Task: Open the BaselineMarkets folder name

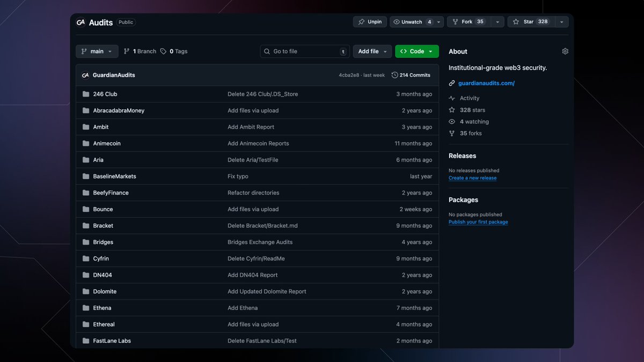Action: (x=115, y=176)
